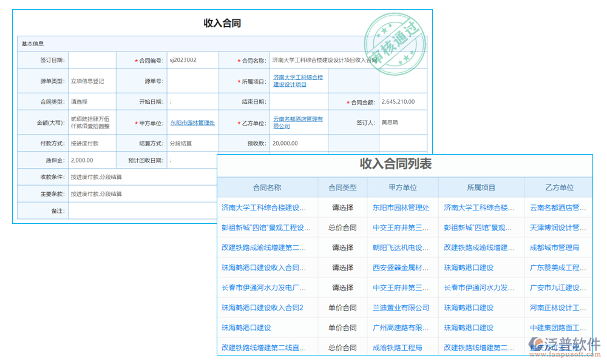Click the 审核通过 approval stamp
The width and height of the screenshot is (607, 364).
point(393,40)
